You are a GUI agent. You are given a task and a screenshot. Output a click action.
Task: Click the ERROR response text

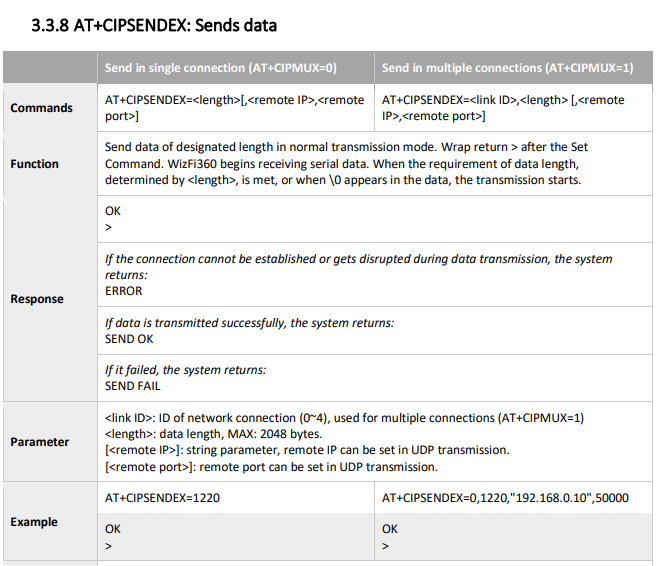(x=124, y=291)
